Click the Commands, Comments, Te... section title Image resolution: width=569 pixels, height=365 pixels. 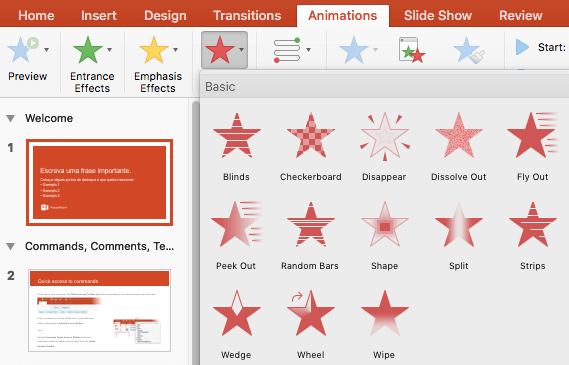[99, 246]
